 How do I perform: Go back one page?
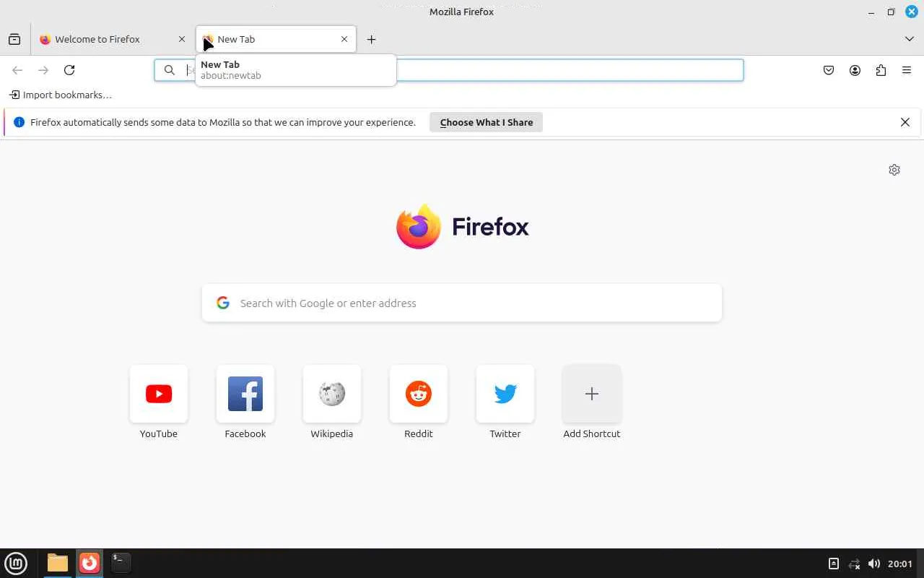click(x=17, y=70)
